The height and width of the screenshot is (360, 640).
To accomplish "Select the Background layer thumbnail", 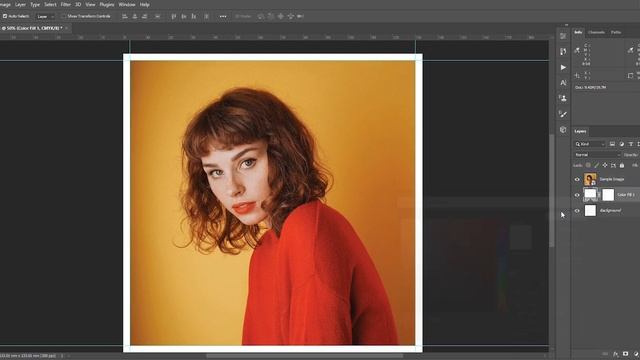I will pos(590,211).
